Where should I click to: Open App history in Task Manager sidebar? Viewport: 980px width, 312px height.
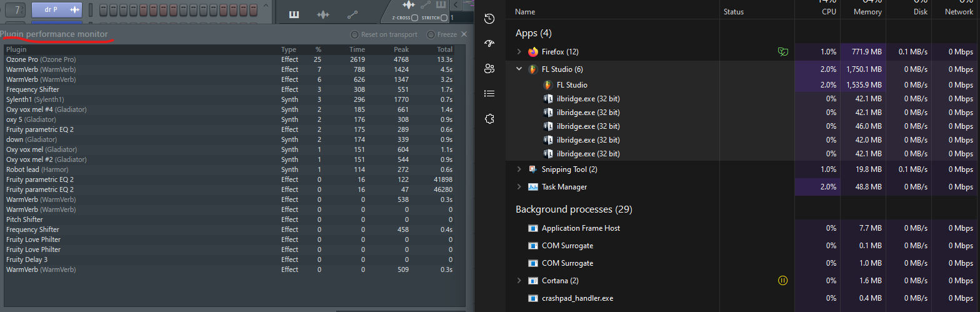490,19
